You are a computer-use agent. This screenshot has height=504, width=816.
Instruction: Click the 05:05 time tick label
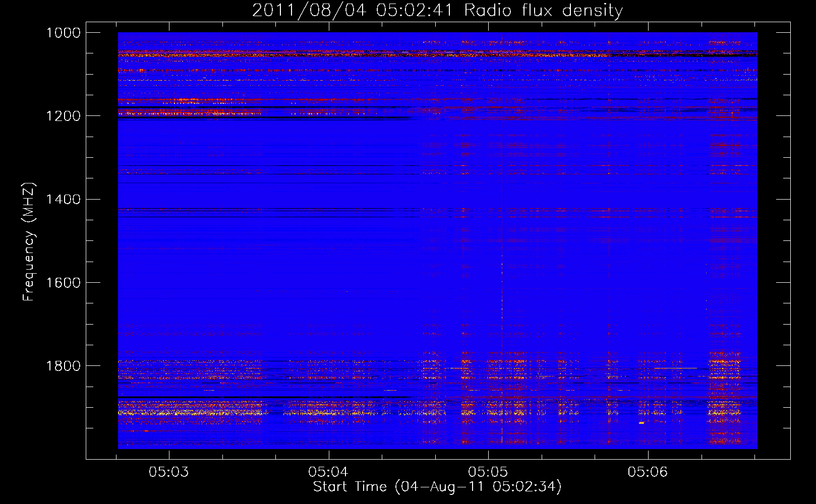pyautogui.click(x=488, y=472)
